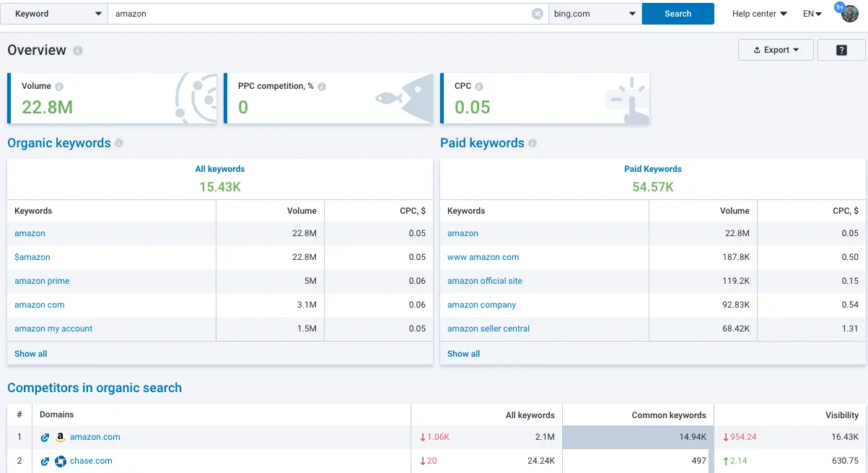Open the Help center menu
The width and height of the screenshot is (868, 473).
pos(758,13)
